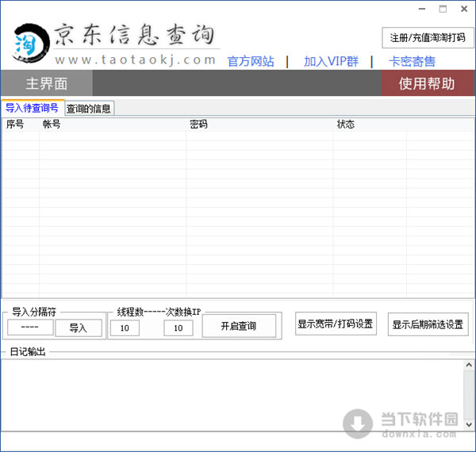Click the Tao logo icon

point(30,43)
